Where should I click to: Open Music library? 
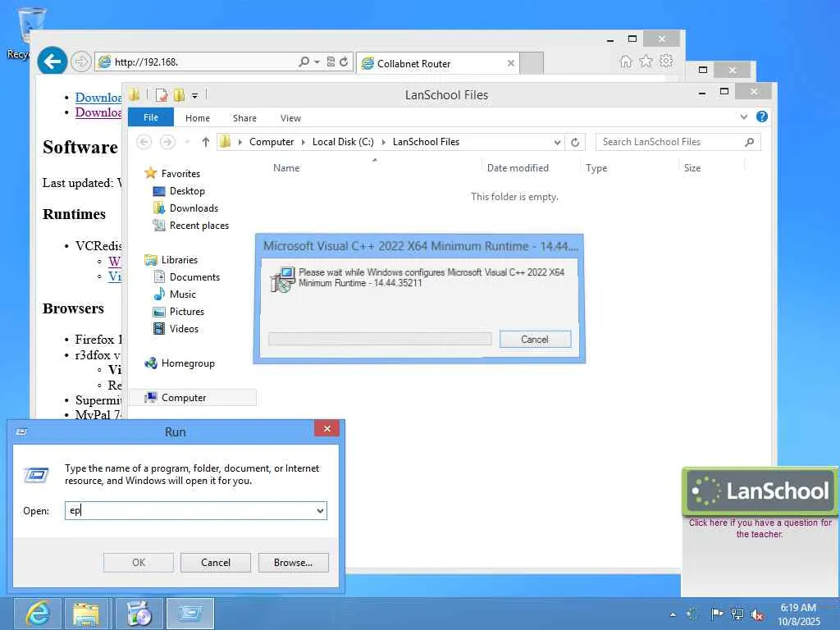click(183, 294)
